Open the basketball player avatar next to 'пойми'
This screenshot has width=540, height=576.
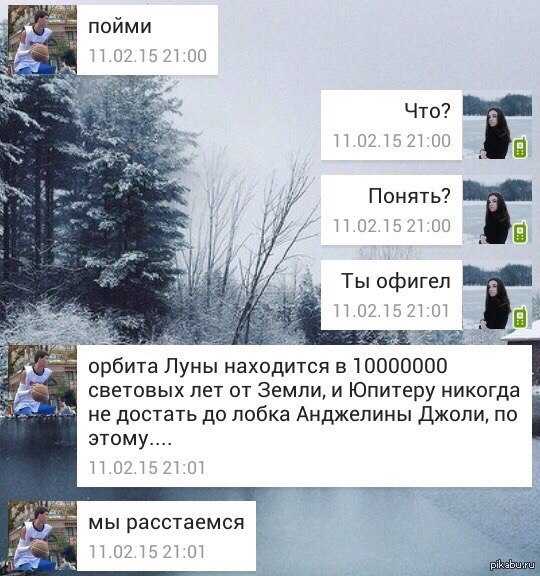(43, 40)
